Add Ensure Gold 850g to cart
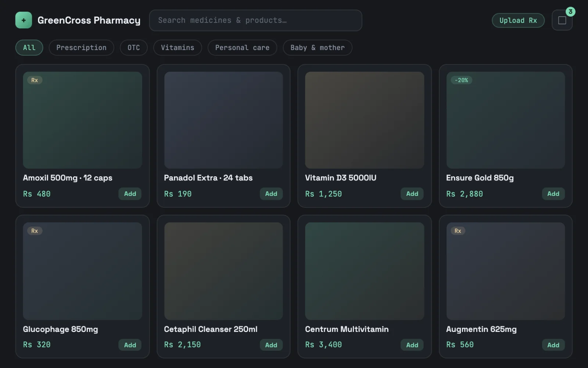 [553, 194]
